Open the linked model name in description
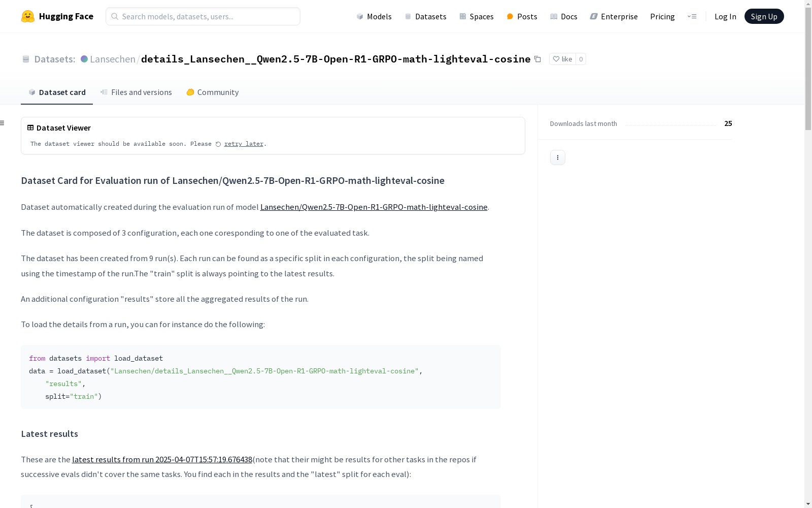The image size is (812, 508). click(374, 207)
